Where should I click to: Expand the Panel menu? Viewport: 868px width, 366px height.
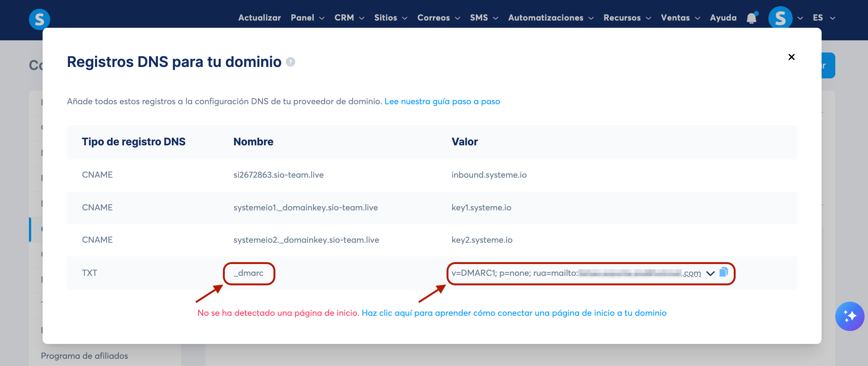[x=307, y=18]
